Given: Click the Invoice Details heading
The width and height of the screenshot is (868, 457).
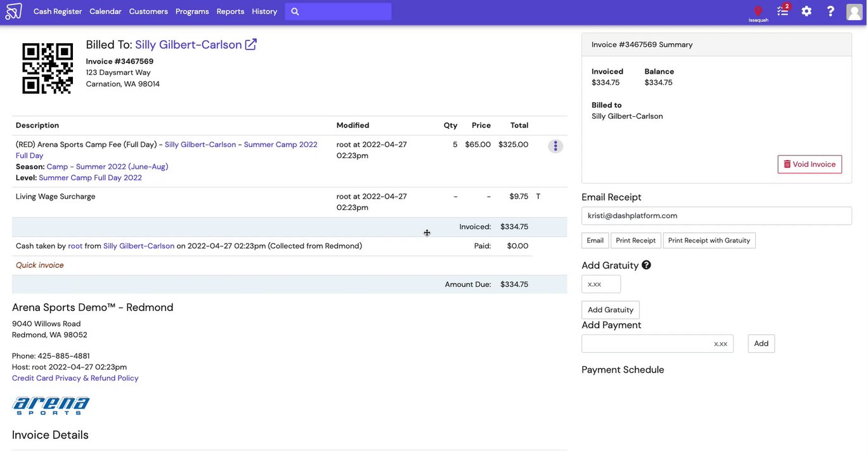Looking at the screenshot, I should (50, 435).
